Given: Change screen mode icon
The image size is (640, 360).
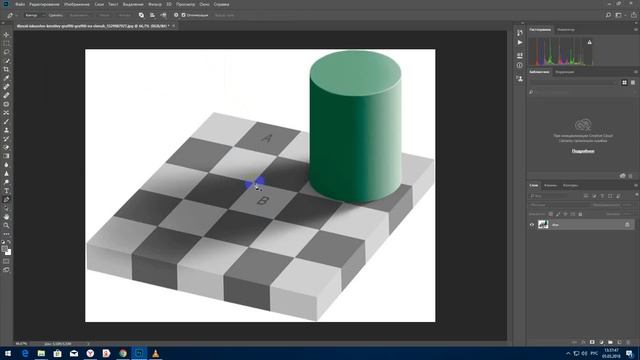Looking at the screenshot, I should pos(6,270).
